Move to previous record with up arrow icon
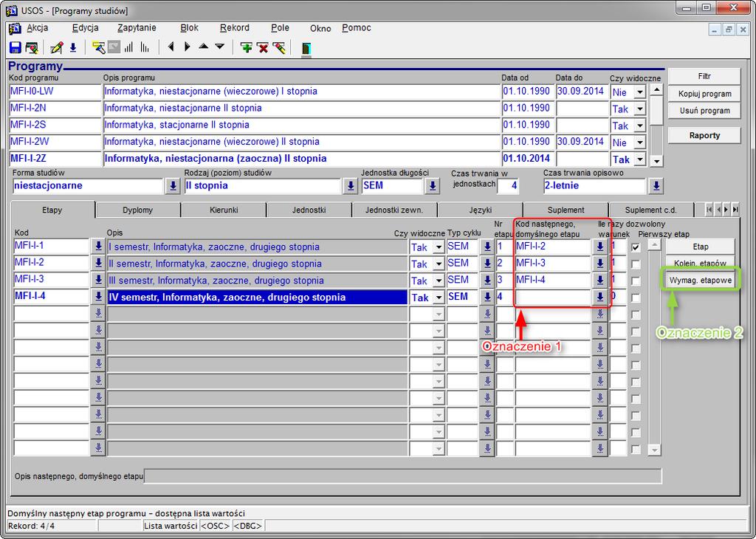The image size is (756, 539). (x=204, y=47)
